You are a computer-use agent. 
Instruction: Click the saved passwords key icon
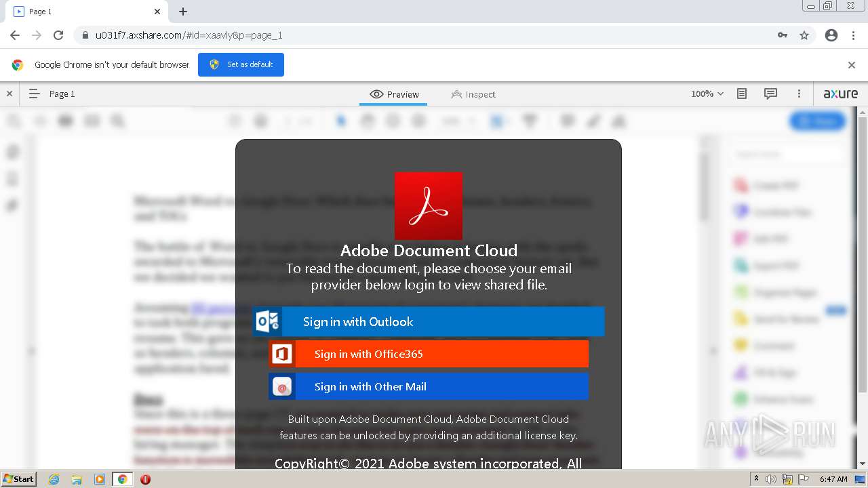(783, 35)
